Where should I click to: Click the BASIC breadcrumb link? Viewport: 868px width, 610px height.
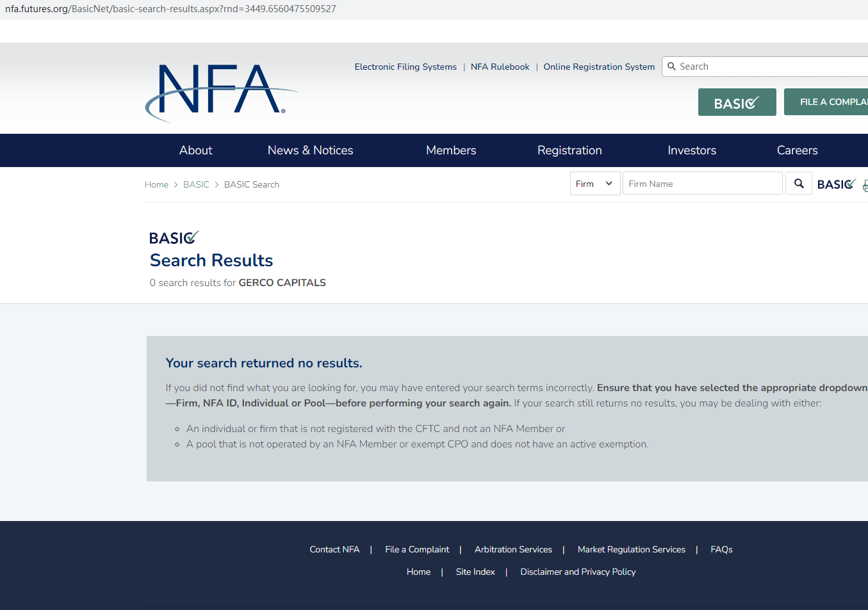coord(196,184)
